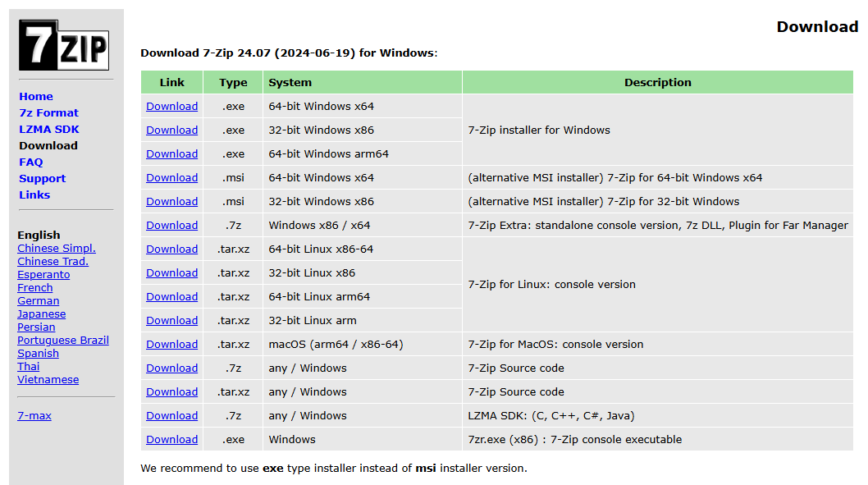This screenshot has height=485, width=868.
Task: Click the English language label
Action: tap(39, 236)
